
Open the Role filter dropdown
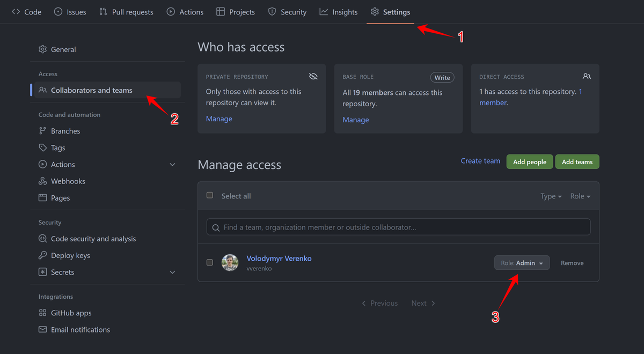click(580, 196)
